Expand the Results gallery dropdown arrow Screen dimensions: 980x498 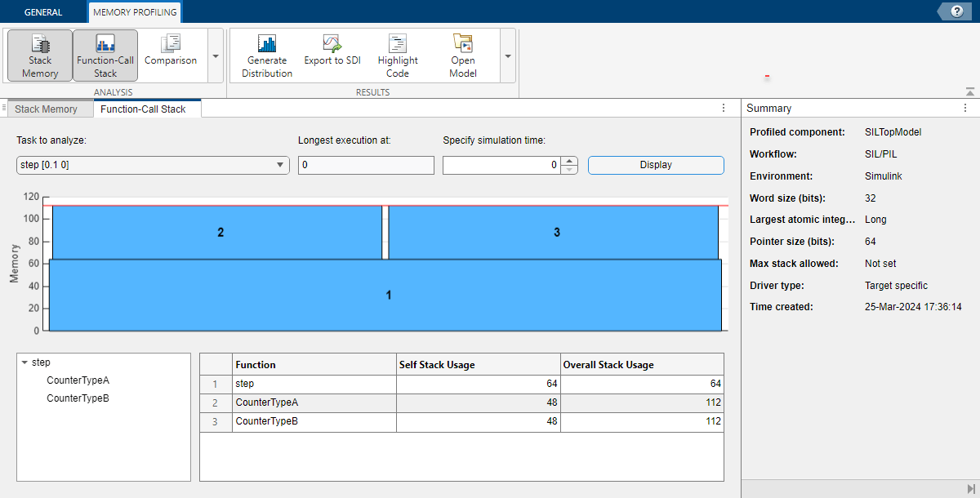pyautogui.click(x=508, y=56)
